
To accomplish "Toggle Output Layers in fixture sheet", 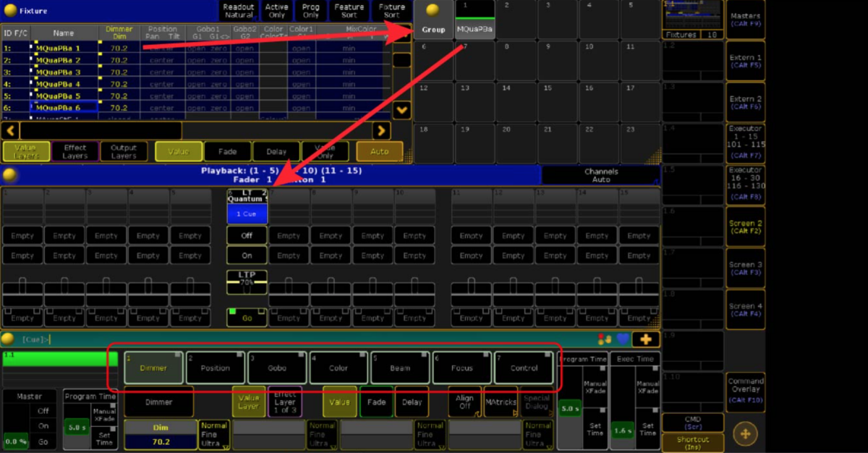I will click(x=124, y=151).
